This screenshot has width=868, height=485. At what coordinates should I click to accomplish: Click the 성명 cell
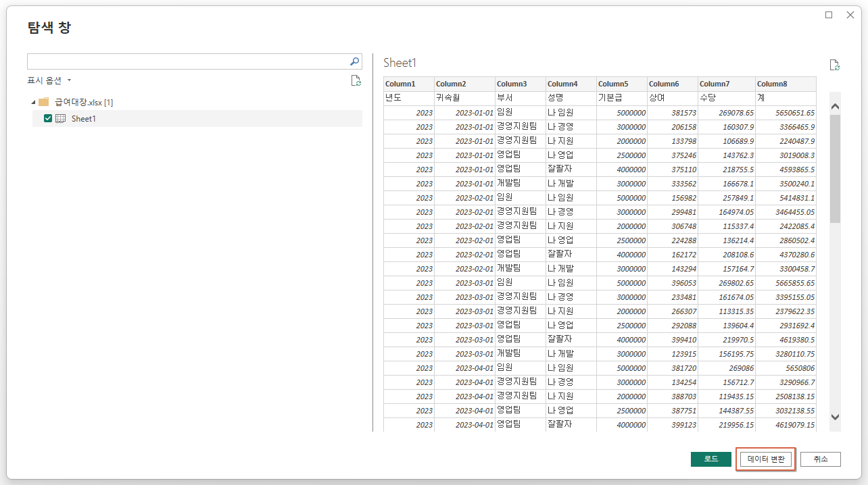pos(571,98)
